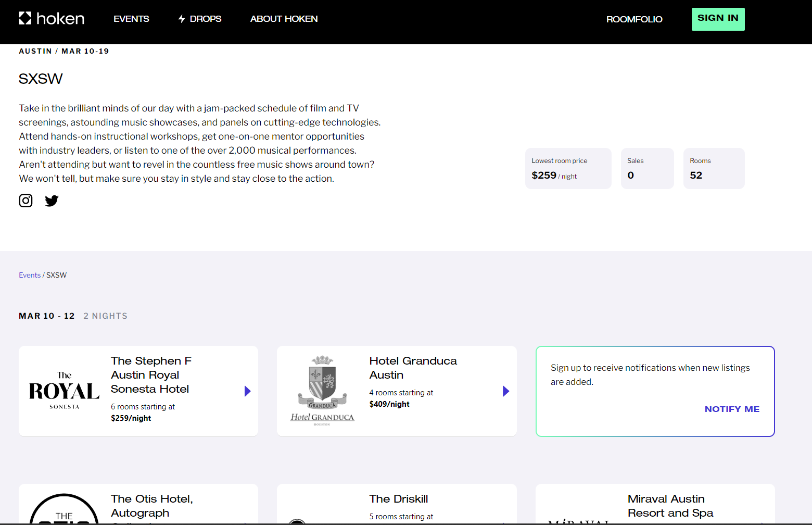Click the Hoken logo icon
The width and height of the screenshot is (812, 525).
click(25, 19)
